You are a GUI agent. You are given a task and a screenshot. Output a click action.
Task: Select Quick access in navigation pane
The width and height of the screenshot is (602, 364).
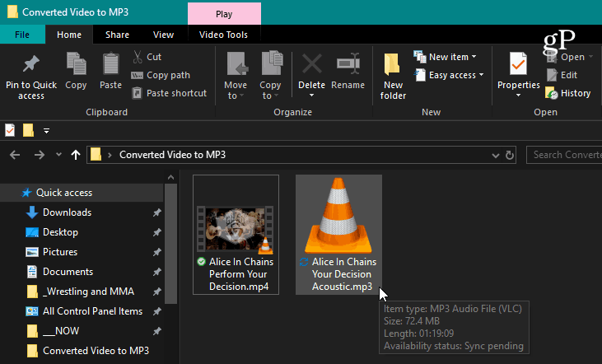pos(82,193)
